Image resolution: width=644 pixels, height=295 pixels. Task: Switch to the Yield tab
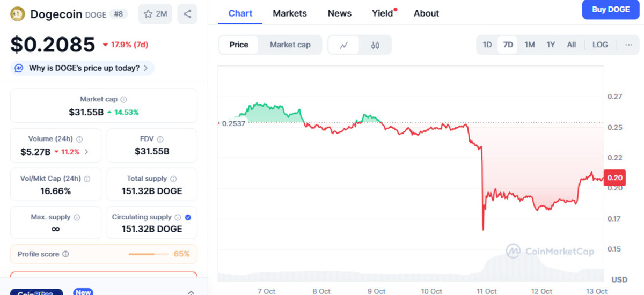pyautogui.click(x=383, y=13)
